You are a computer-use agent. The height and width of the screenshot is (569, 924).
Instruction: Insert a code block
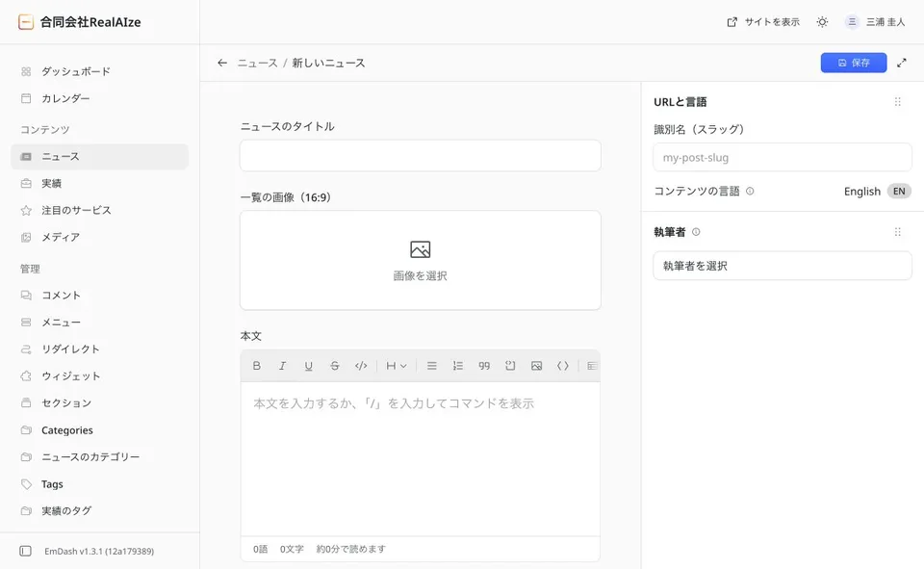(x=510, y=366)
